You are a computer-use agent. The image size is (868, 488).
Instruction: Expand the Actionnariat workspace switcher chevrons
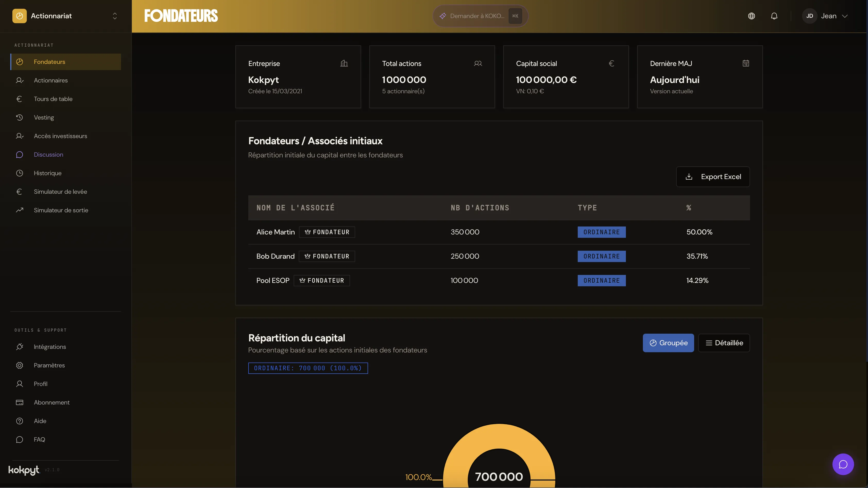tap(115, 16)
